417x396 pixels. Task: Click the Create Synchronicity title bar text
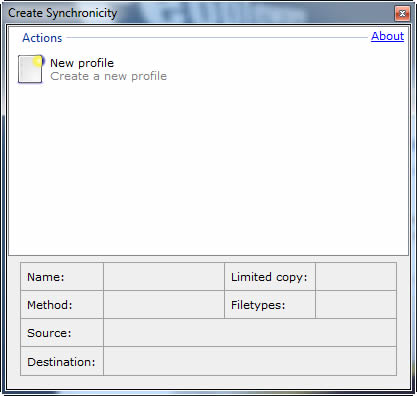point(63,13)
